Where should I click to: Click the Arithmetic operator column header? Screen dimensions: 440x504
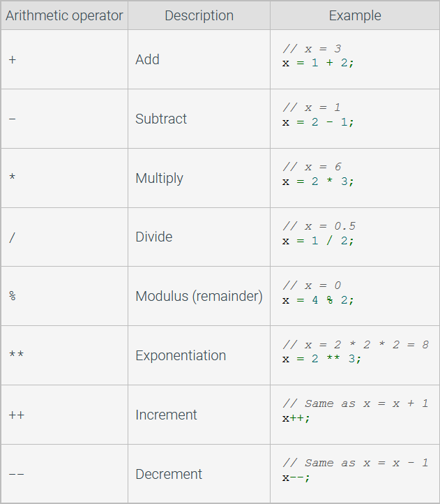pyautogui.click(x=64, y=15)
